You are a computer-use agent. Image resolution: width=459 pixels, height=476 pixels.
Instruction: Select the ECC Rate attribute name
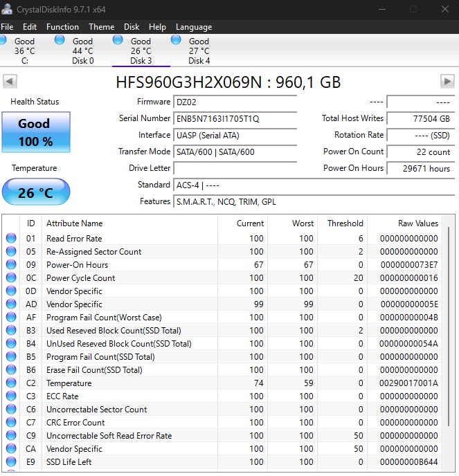[62, 396]
